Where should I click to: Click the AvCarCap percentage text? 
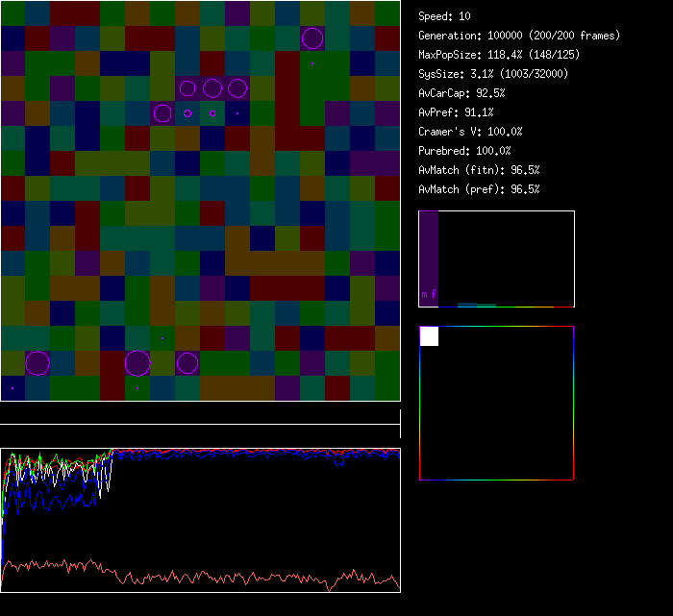point(461,93)
